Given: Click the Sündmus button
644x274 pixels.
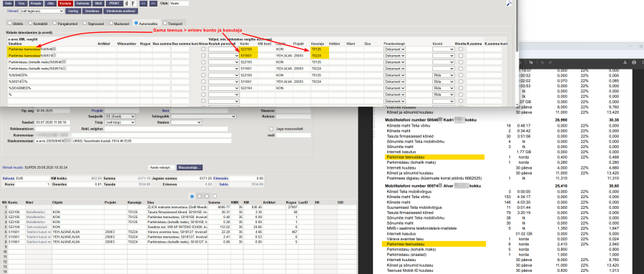Looking at the screenshot, I should point(92,11).
